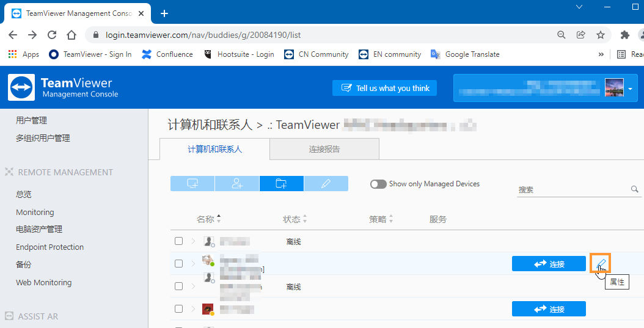Reload the page with refresh icon

52,35
